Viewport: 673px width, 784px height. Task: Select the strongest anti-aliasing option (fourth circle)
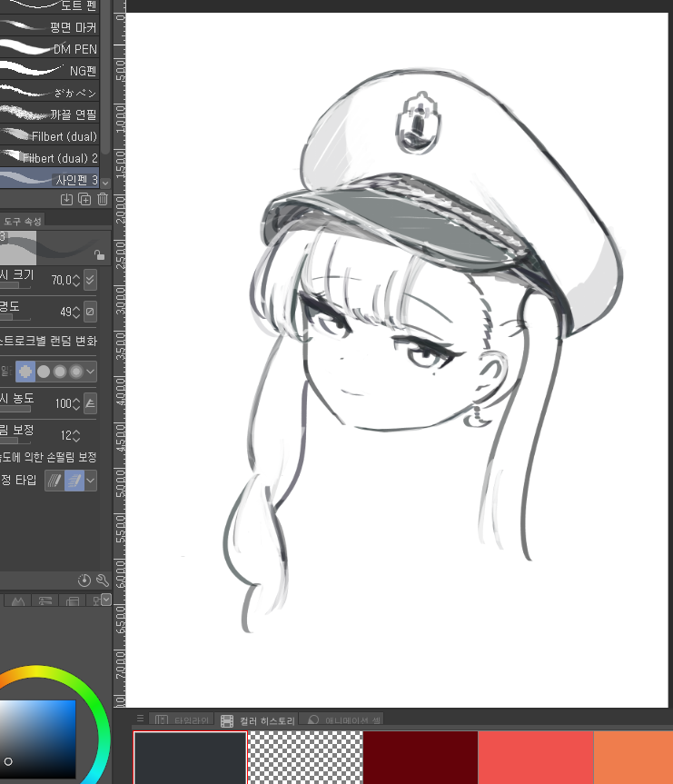76,372
